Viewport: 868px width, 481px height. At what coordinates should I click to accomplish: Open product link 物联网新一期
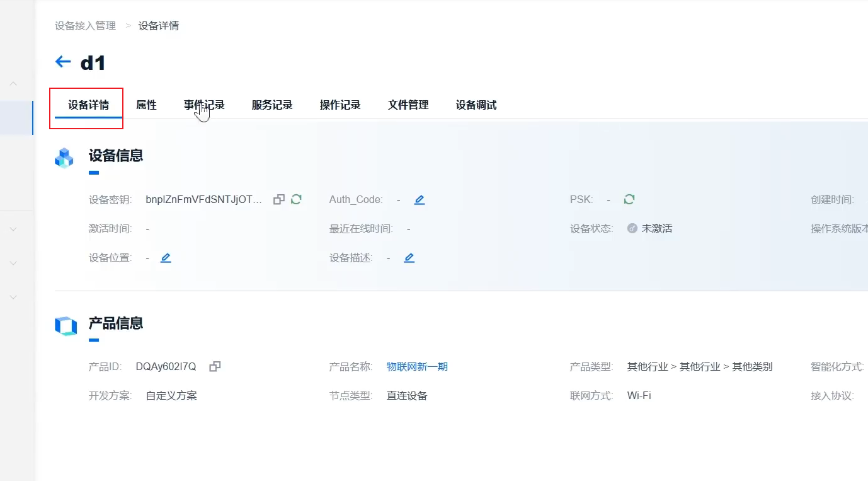click(417, 366)
